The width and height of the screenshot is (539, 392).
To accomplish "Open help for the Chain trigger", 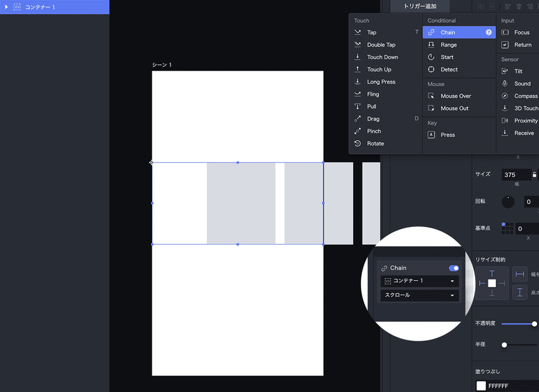I will [488, 32].
